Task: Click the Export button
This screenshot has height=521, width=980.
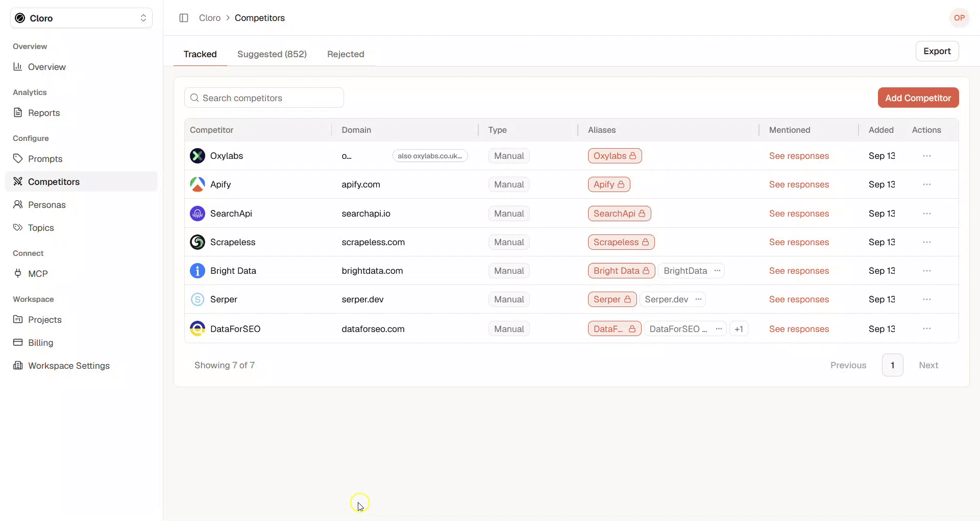Action: point(937,51)
